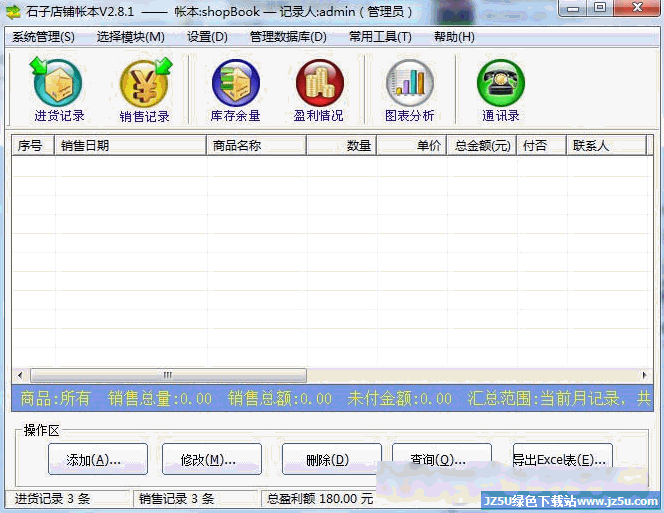Open the 通讯录 address book
This screenshot has height=513, width=664.
pyautogui.click(x=501, y=90)
